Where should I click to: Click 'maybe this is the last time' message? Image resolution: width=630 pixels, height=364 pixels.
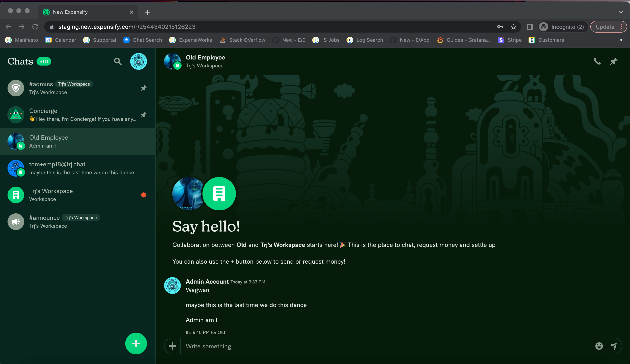(246, 305)
